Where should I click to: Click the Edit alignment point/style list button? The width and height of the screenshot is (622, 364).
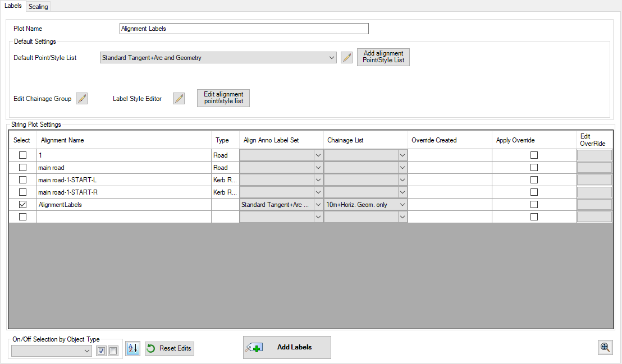(223, 98)
